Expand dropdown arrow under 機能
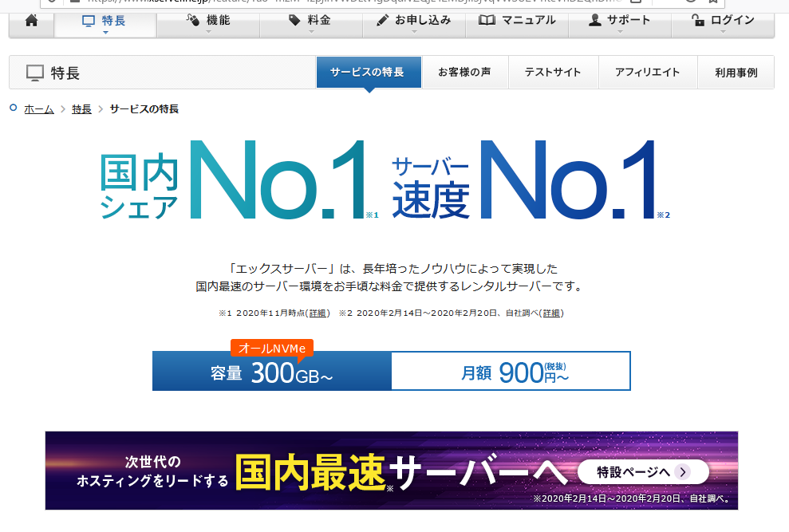The height and width of the screenshot is (532, 789). [x=208, y=32]
